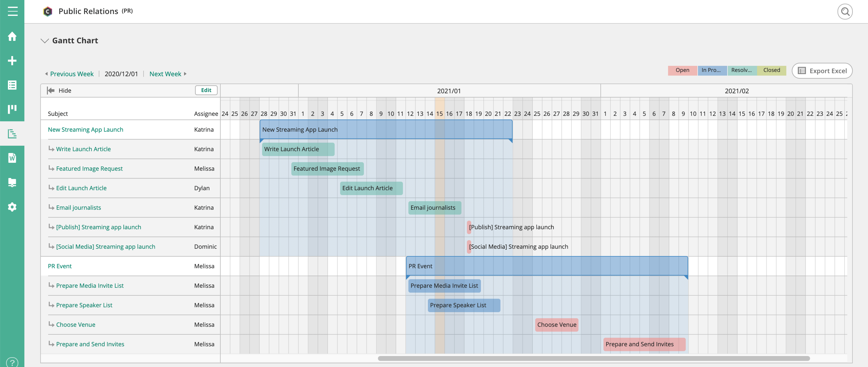Go to Home via sidebar icon
The height and width of the screenshot is (367, 868).
click(12, 36)
